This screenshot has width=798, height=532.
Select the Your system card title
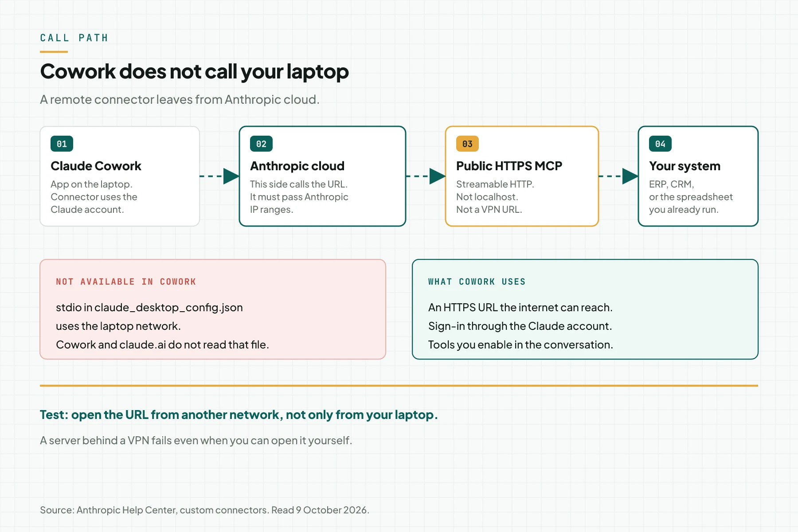[685, 166]
